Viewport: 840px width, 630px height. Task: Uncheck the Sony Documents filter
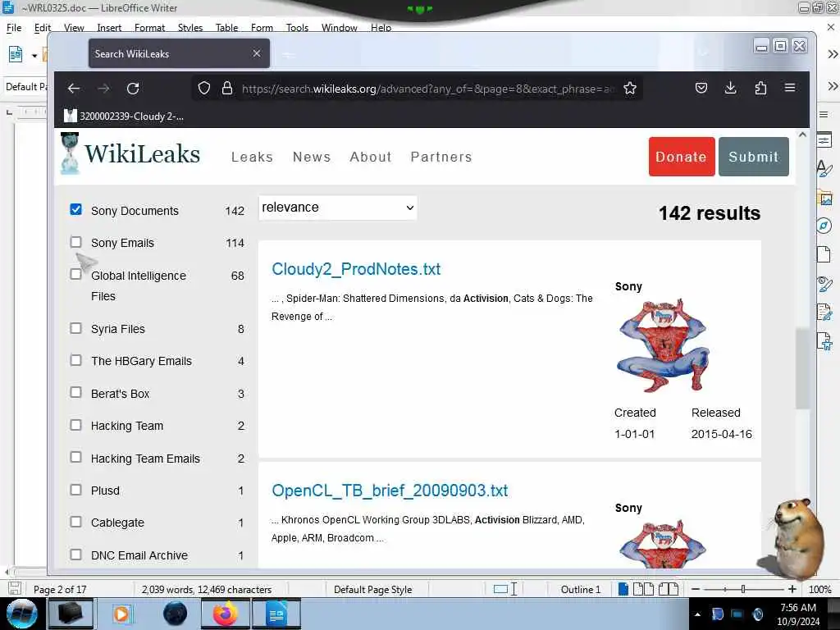pos(76,209)
